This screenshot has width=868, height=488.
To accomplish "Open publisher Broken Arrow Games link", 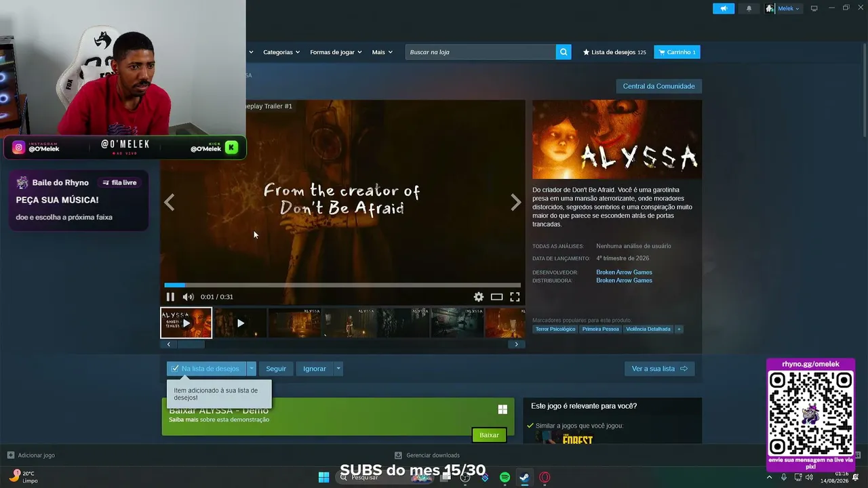I will (624, 281).
